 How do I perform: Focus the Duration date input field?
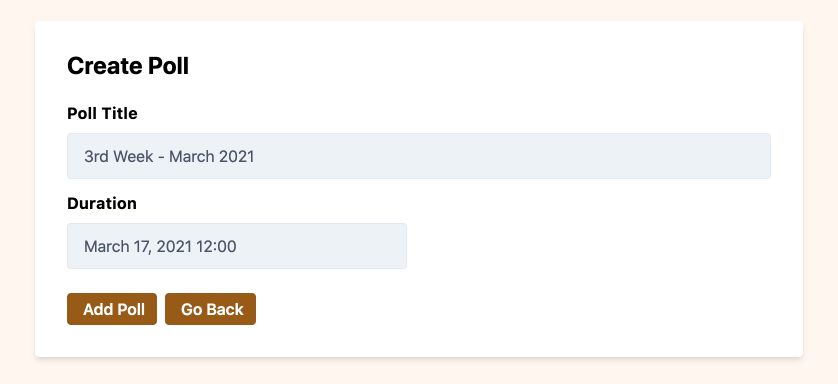pyautogui.click(x=237, y=246)
